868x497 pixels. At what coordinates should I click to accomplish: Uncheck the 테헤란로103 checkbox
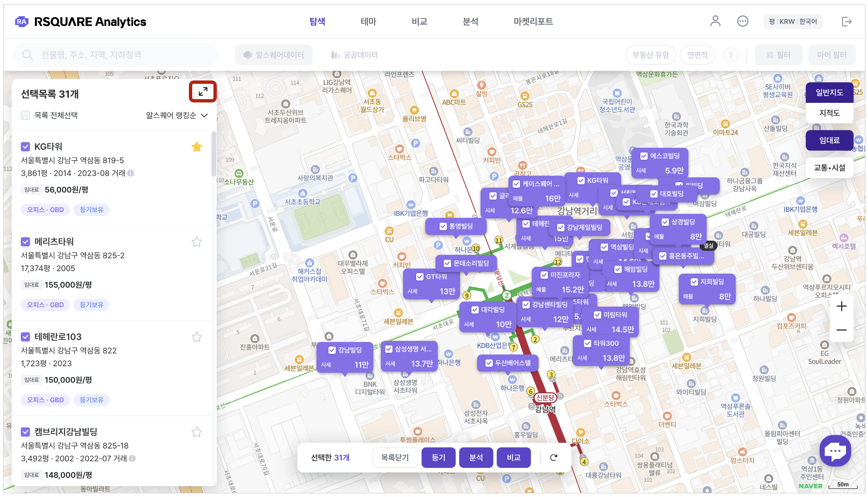25,337
